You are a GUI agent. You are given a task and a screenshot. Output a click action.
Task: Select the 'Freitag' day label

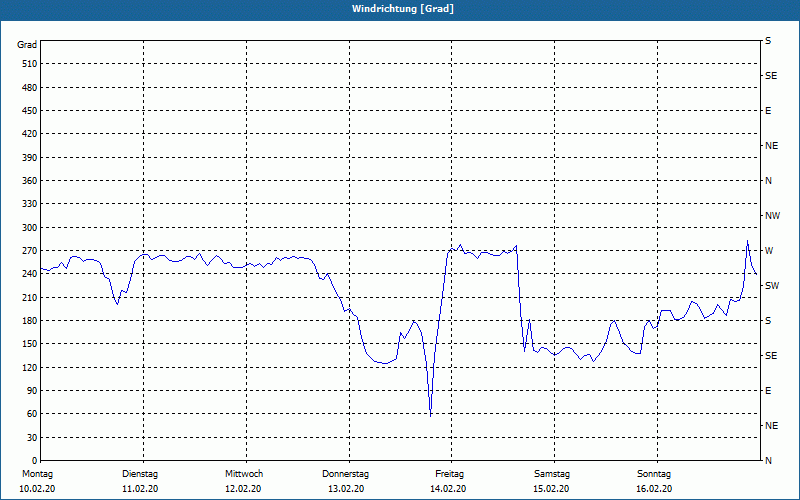click(x=449, y=474)
